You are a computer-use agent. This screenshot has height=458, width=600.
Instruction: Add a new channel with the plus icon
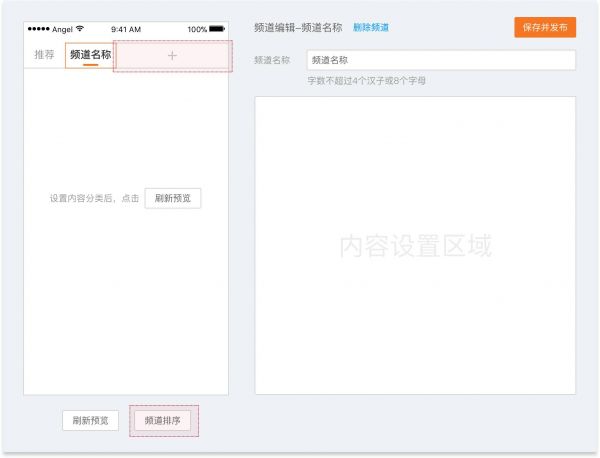coord(172,56)
